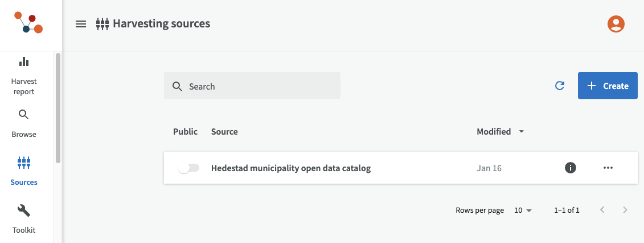The height and width of the screenshot is (243, 644).
Task: Open Toolkit from the sidebar
Action: [23, 219]
